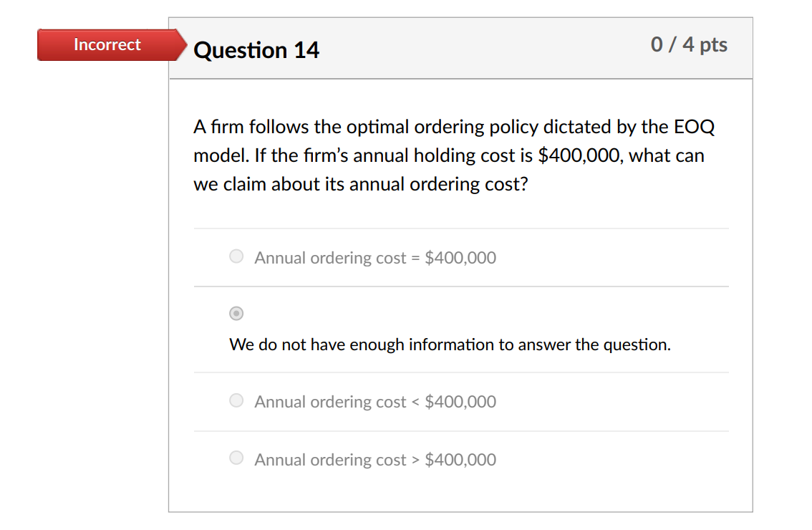
Task: Select 'We do not have enough information' option
Action: (x=236, y=313)
